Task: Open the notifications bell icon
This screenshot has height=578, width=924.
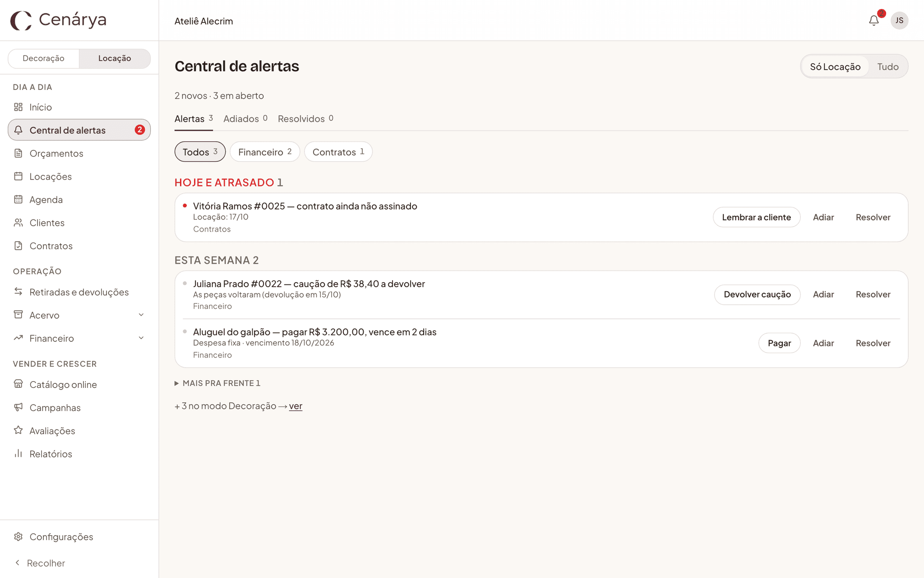Action: click(874, 20)
